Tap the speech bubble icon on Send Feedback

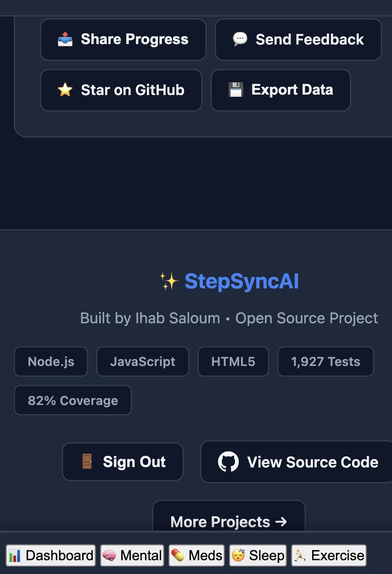click(240, 39)
